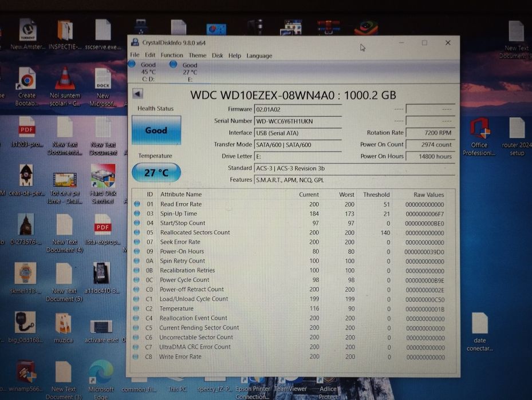Click the Spin-Up Time status dot
Image resolution: width=532 pixels, height=400 pixels.
pos(137,213)
